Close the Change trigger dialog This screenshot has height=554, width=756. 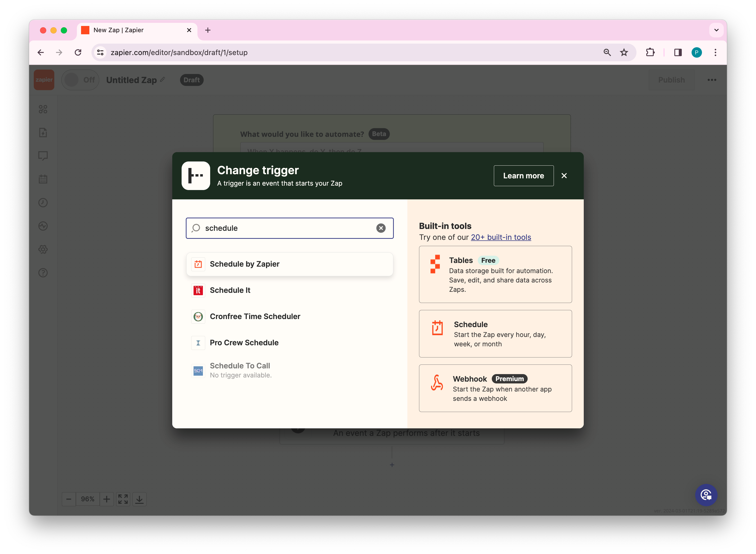click(x=564, y=176)
